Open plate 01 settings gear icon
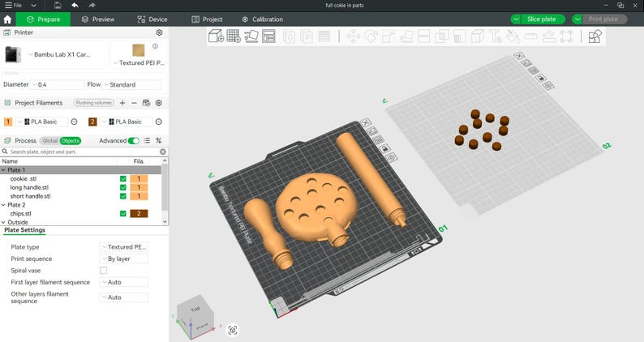The height and width of the screenshot is (342, 644). [x=392, y=157]
